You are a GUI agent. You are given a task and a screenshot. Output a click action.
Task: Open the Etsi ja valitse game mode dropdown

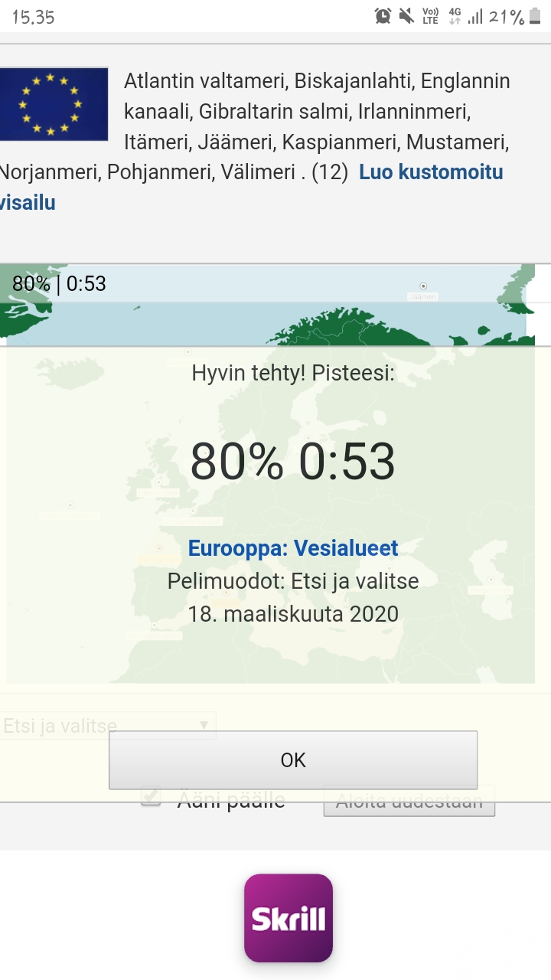pos(107,726)
